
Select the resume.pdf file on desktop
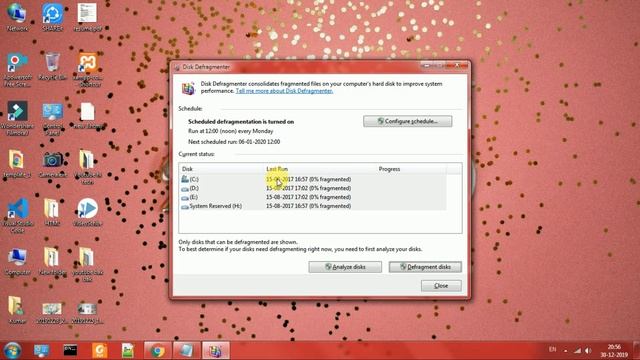87,17
